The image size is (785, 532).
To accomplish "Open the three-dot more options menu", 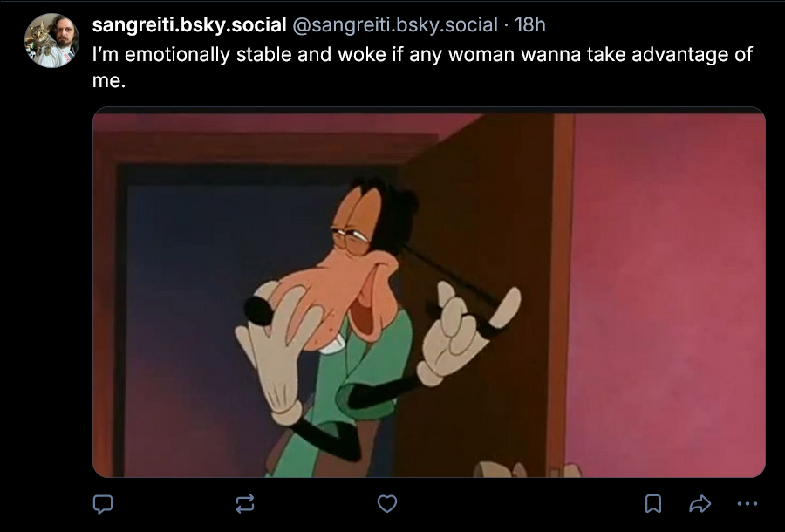I will point(747,503).
